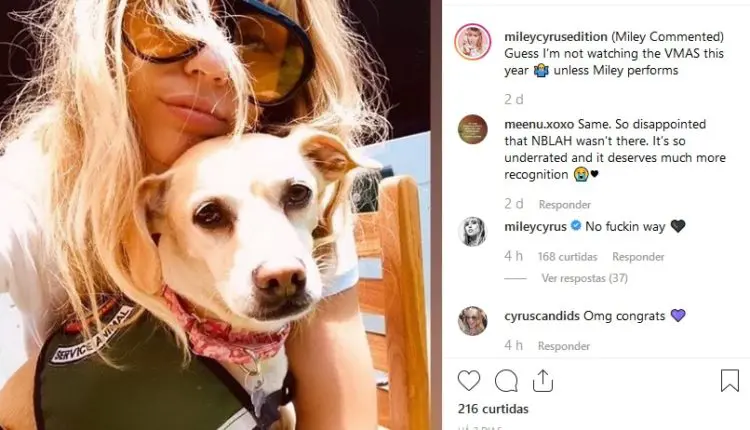This screenshot has width=750, height=430.
Task: Open meenu.xoxo username link
Action: tap(539, 124)
